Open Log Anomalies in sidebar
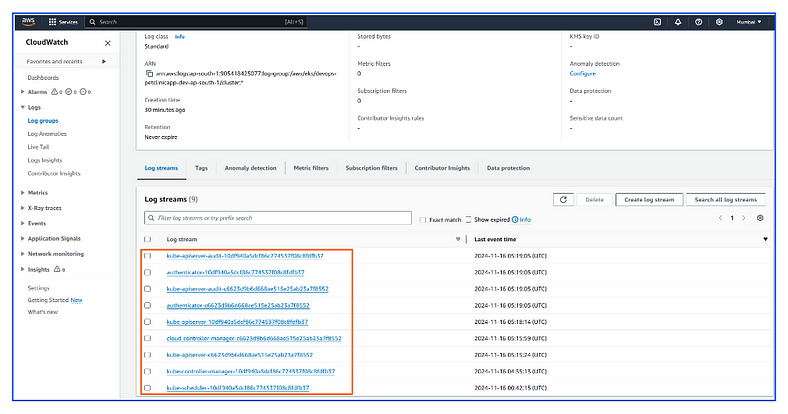Screen dimensions: 788x414 click(47, 134)
